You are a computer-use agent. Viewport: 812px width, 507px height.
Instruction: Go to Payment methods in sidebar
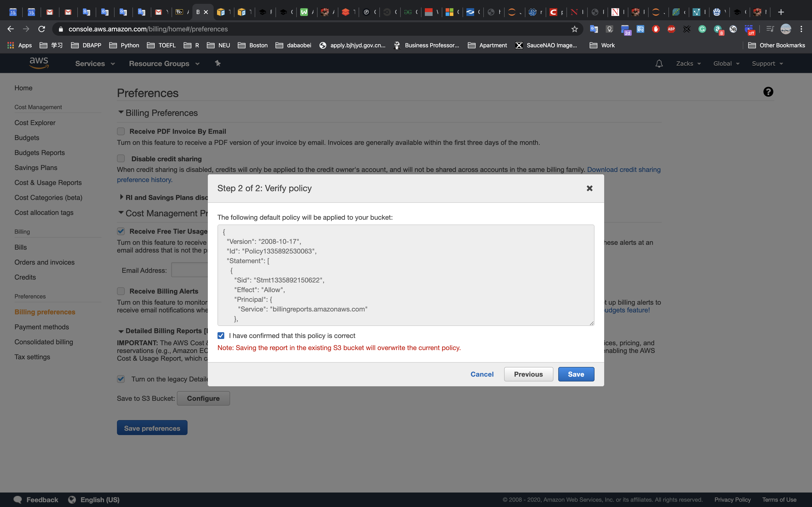click(x=42, y=327)
